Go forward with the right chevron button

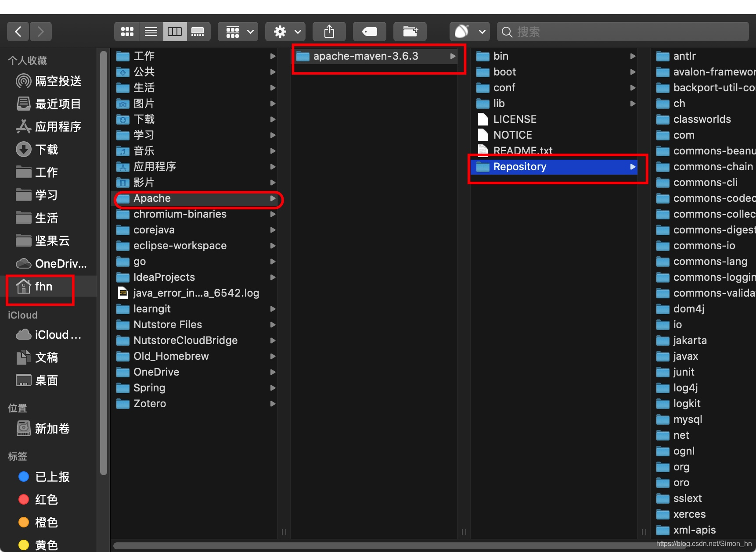click(x=41, y=32)
